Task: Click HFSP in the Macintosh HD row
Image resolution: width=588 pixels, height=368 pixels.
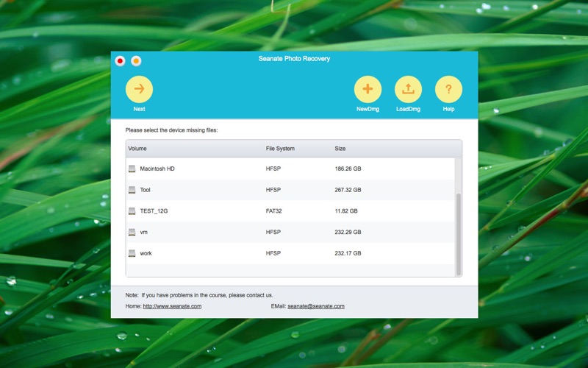Action: tap(273, 169)
